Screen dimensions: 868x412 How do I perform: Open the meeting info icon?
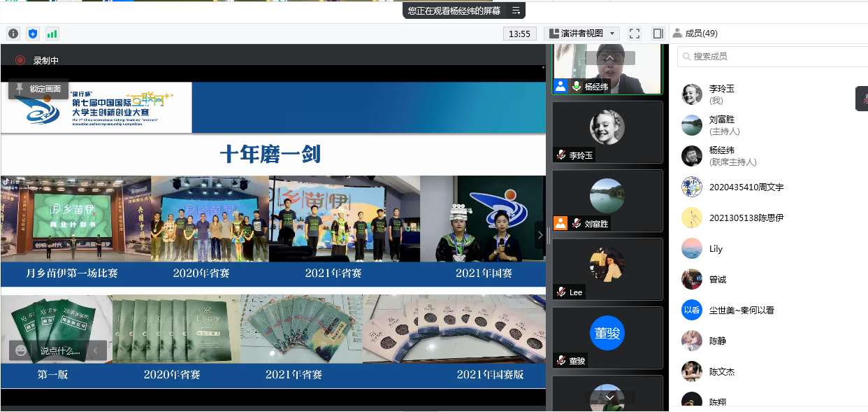tap(13, 34)
